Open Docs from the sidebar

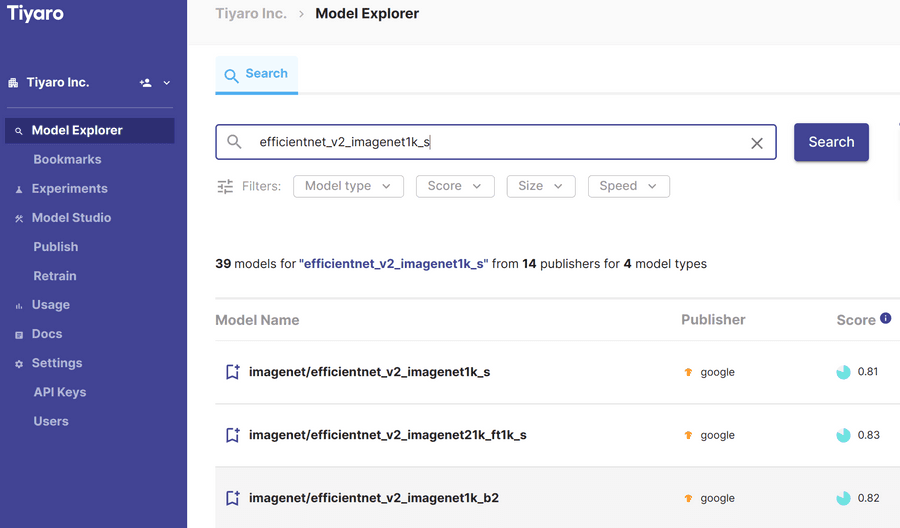[x=46, y=334]
